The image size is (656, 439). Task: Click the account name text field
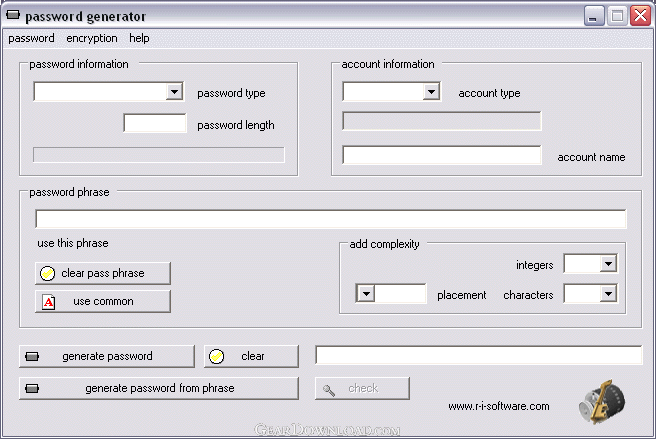pos(441,156)
